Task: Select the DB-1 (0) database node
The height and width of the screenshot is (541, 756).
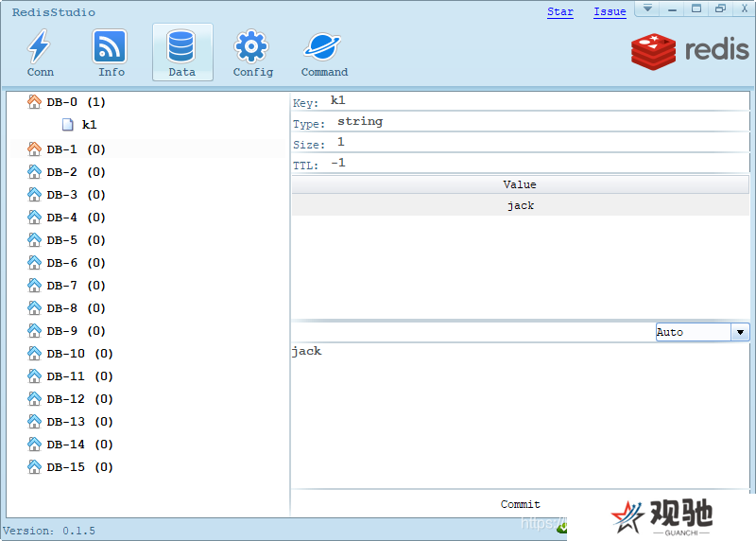Action: 76,149
